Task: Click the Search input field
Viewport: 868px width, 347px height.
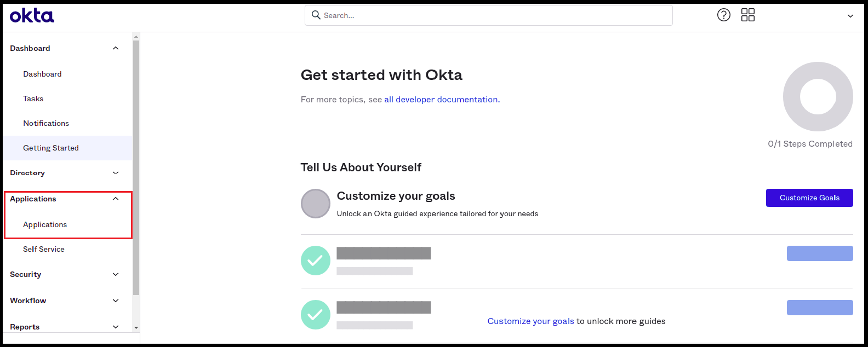Action: click(488, 15)
